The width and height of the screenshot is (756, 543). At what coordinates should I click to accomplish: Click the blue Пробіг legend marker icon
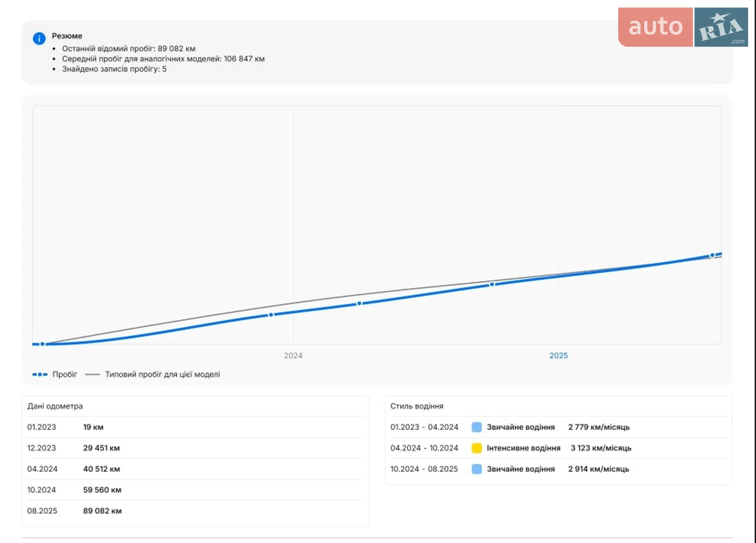tap(40, 374)
